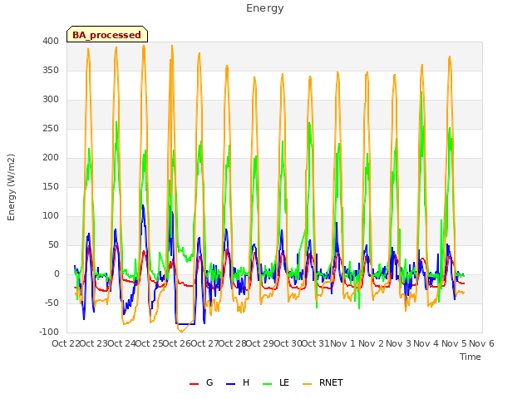Click the Oct 31 x-axis date label
The image size is (532, 399).
click(x=316, y=343)
